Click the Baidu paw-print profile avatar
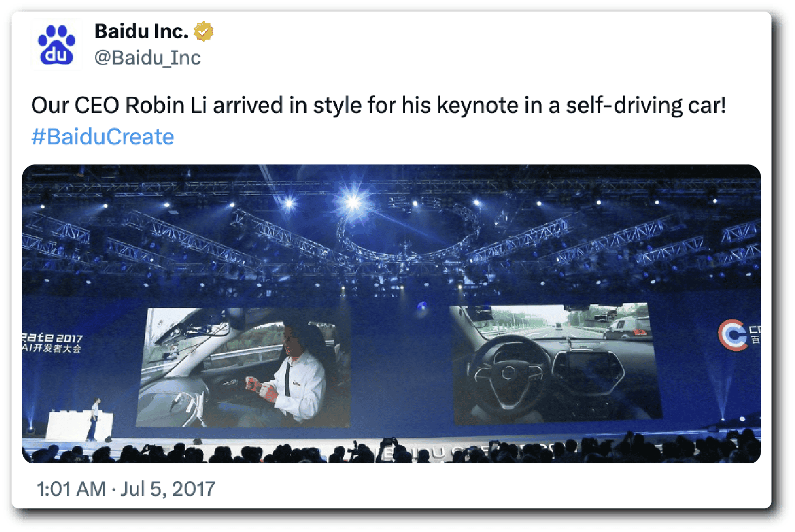This screenshot has width=795, height=532. tap(56, 44)
